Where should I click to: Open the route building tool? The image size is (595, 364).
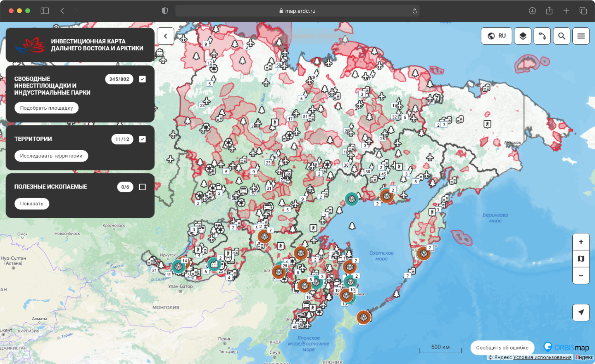point(542,36)
